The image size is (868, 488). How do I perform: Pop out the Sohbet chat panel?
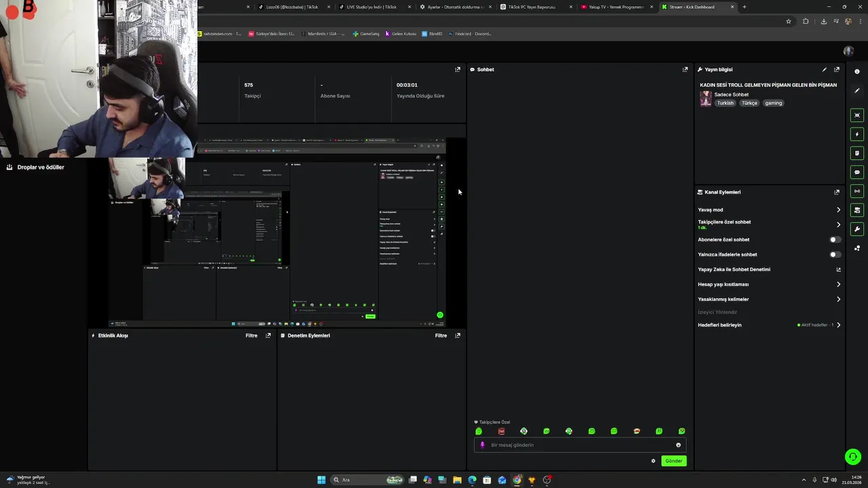click(x=685, y=69)
